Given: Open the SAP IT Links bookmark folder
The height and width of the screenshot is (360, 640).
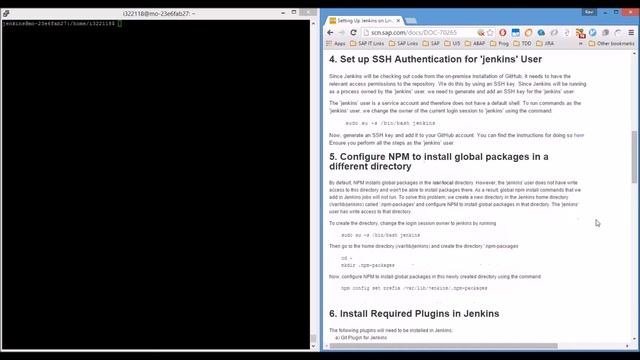Looking at the screenshot, I should [x=367, y=43].
